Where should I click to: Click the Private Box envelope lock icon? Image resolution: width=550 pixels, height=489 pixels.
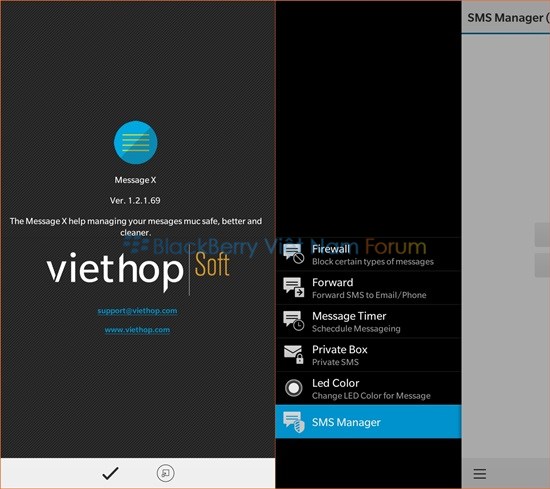pos(294,355)
